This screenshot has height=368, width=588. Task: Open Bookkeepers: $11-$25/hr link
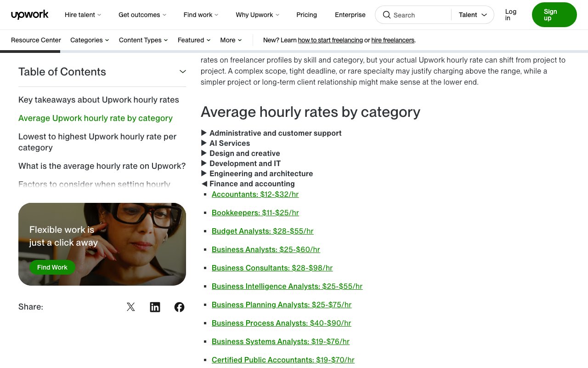coord(255,213)
